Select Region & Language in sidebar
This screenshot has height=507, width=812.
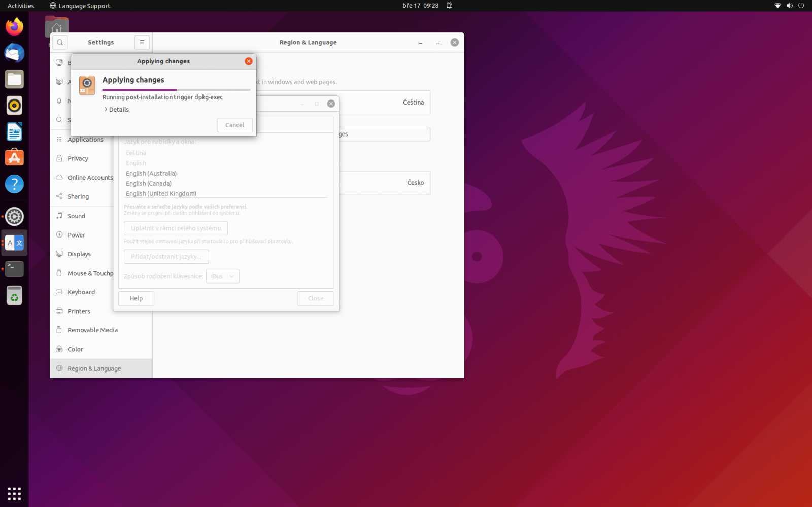[x=101, y=368]
